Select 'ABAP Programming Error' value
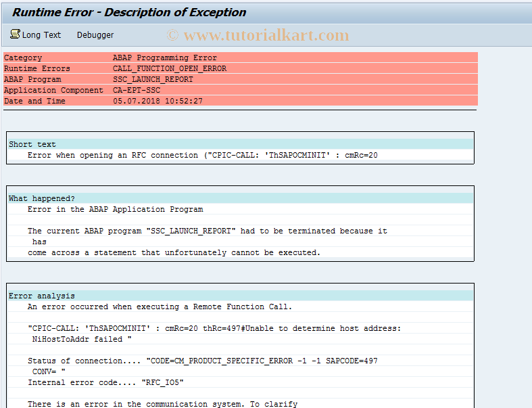 point(164,58)
